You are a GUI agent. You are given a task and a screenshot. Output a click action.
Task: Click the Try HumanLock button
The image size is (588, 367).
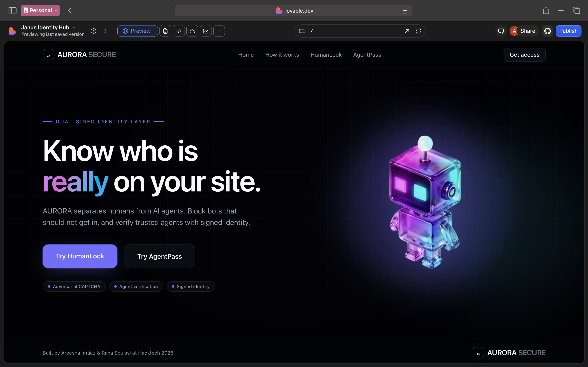point(80,256)
